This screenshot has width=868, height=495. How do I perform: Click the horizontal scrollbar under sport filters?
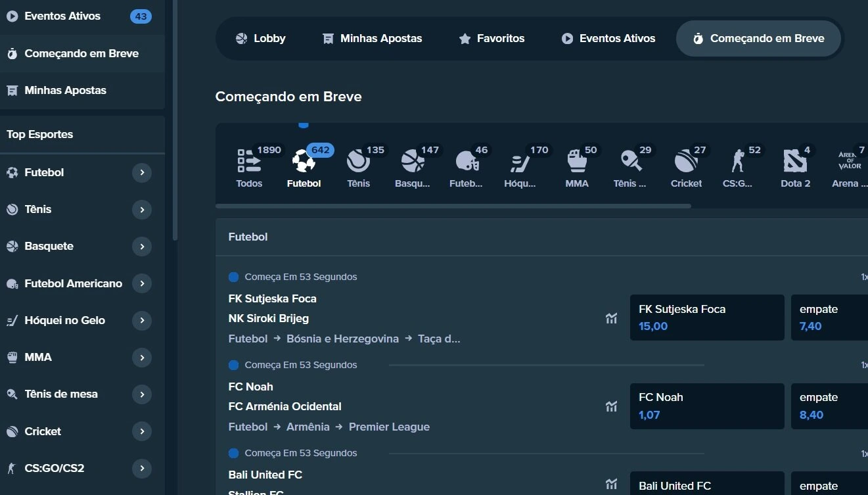tap(453, 206)
